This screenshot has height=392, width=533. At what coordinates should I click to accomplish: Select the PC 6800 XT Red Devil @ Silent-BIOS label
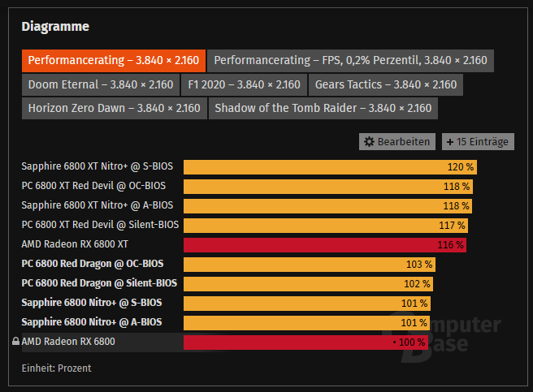coord(100,225)
